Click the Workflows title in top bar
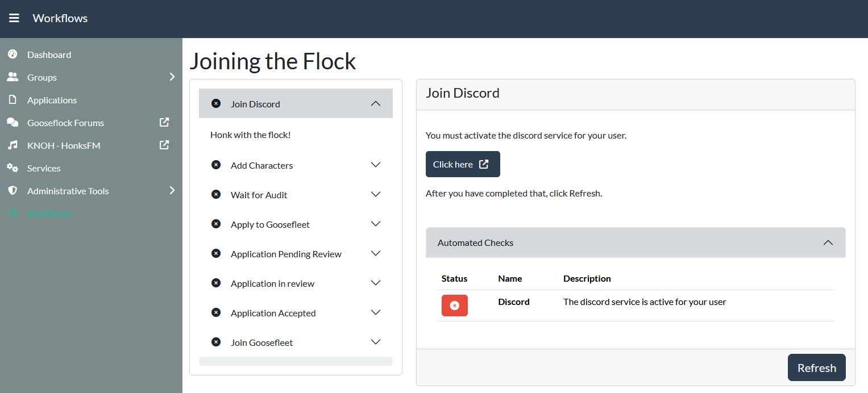Image resolution: width=868 pixels, height=393 pixels. [x=60, y=18]
